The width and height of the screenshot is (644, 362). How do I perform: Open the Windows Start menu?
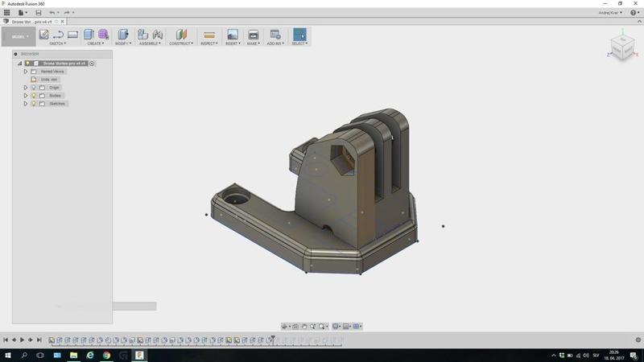tap(8, 356)
